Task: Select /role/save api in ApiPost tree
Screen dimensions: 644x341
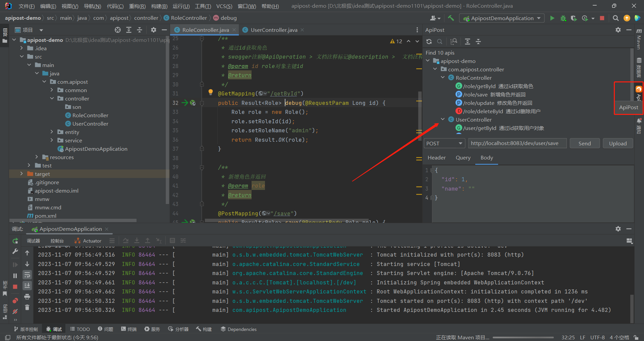Action: pos(490,94)
